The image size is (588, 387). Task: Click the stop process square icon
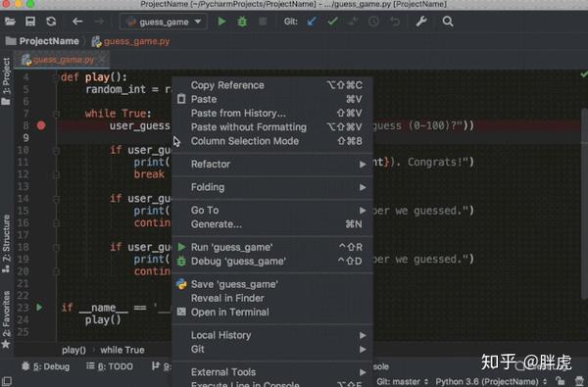tap(263, 22)
